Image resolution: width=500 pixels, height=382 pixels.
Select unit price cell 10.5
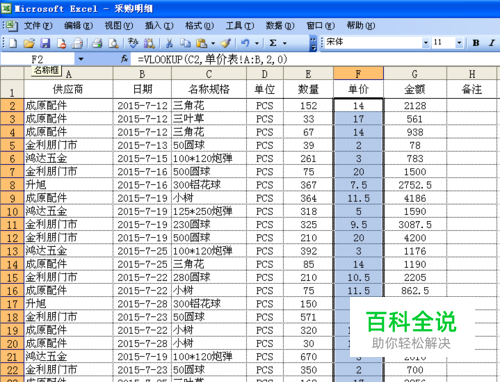click(358, 277)
